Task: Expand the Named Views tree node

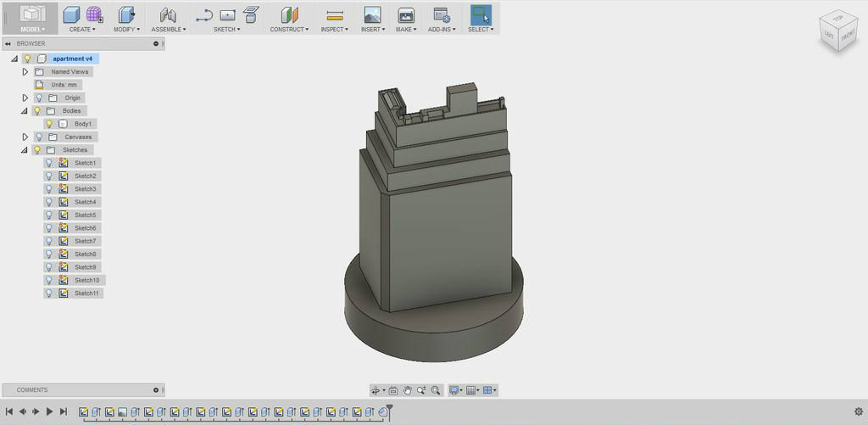Action: click(x=25, y=72)
